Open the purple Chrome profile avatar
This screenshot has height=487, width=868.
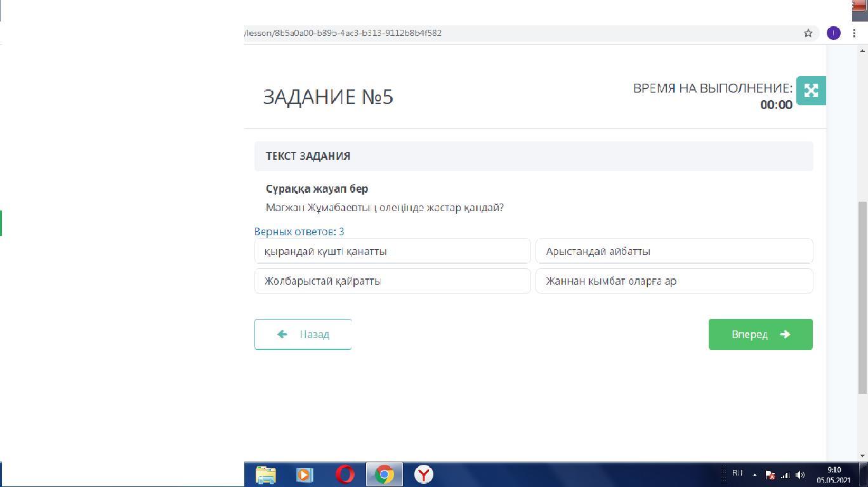(834, 33)
